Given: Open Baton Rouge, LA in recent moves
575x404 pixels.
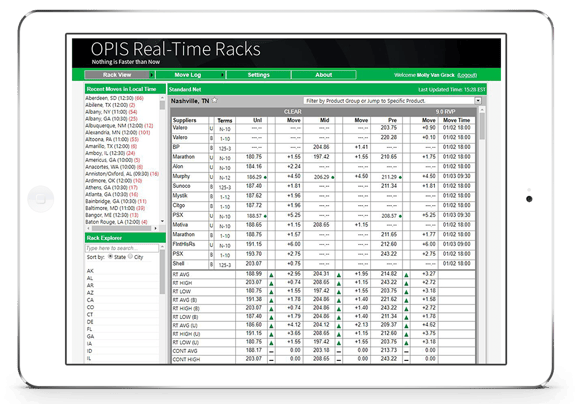Looking at the screenshot, I should click(x=116, y=222).
